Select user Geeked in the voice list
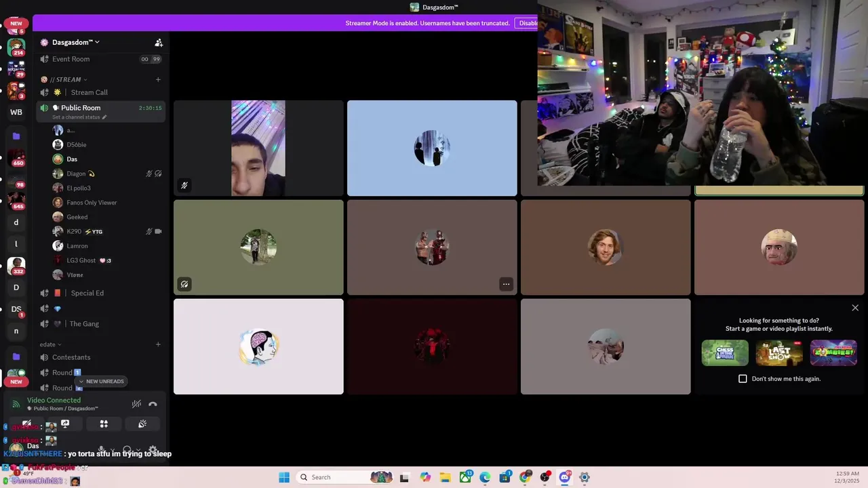The image size is (868, 488). tap(107, 217)
